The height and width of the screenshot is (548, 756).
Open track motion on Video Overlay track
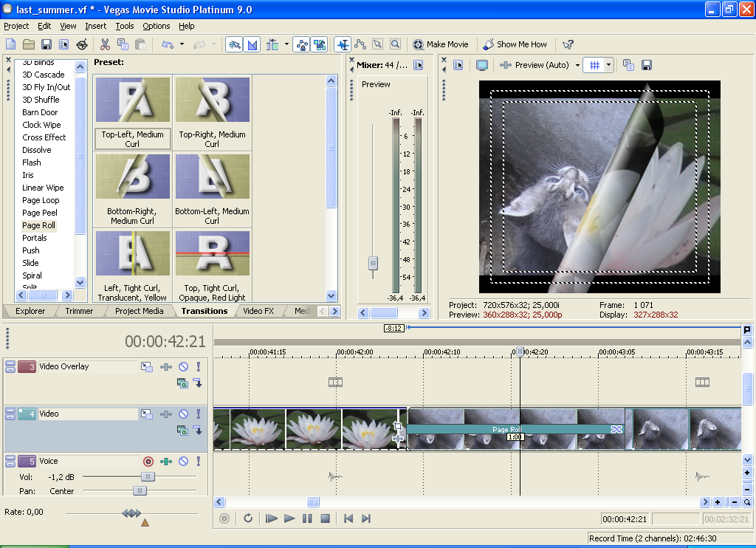(147, 366)
